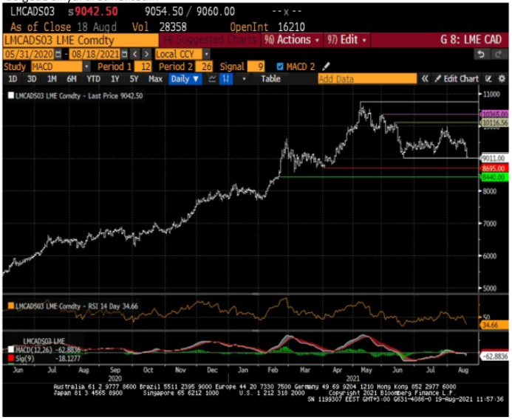Image resolution: width=512 pixels, height=420 pixels.
Task: Click the Vol value 28358
Action: click(x=173, y=27)
